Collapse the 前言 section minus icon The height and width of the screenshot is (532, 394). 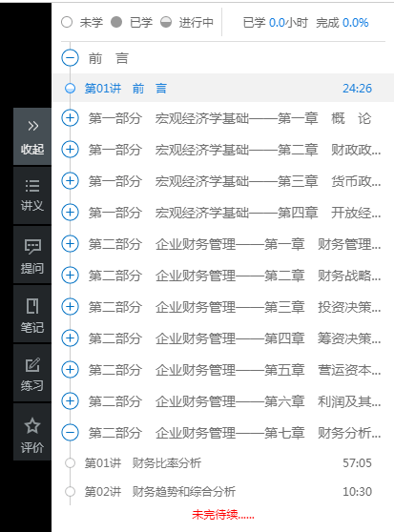pyautogui.click(x=70, y=58)
